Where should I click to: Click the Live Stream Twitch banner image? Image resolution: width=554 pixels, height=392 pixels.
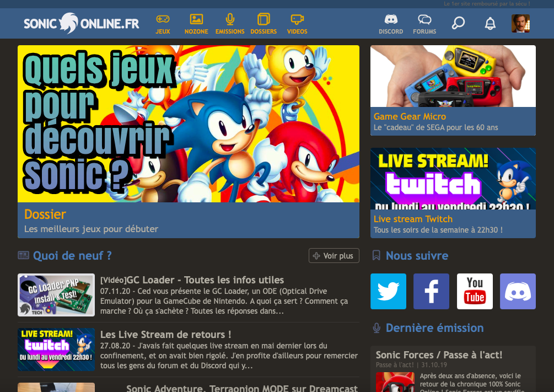[453, 179]
